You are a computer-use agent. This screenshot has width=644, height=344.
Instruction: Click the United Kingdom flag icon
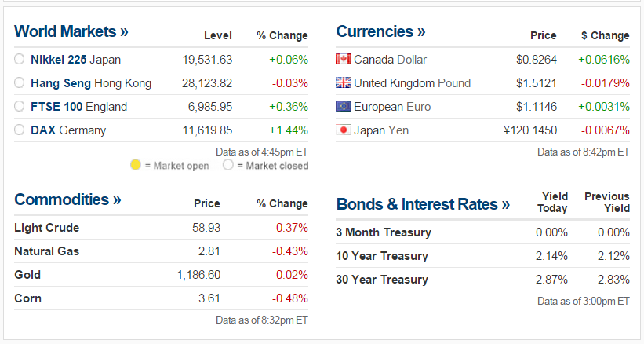(x=343, y=83)
